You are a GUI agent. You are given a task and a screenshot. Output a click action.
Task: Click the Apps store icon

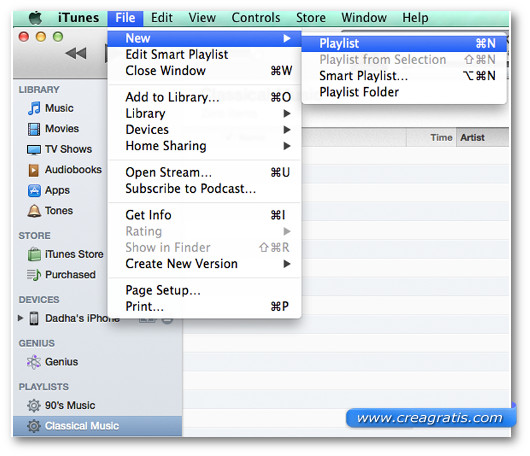pos(34,190)
